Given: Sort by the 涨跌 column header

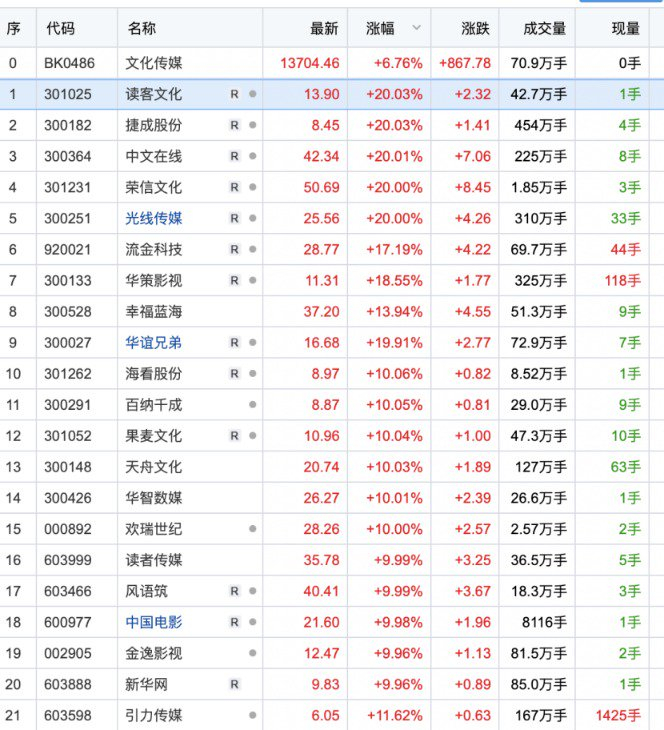Looking at the screenshot, I should tap(475, 28).
